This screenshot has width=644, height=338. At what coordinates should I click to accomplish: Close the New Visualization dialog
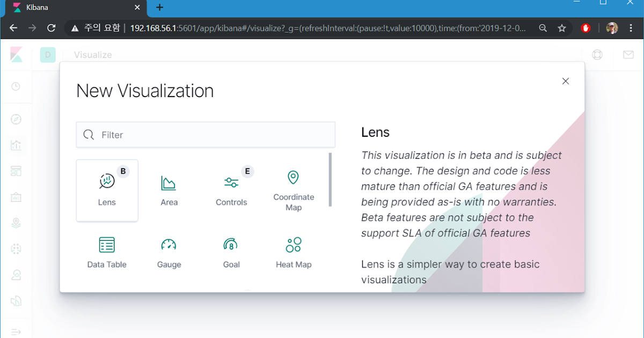[565, 81]
